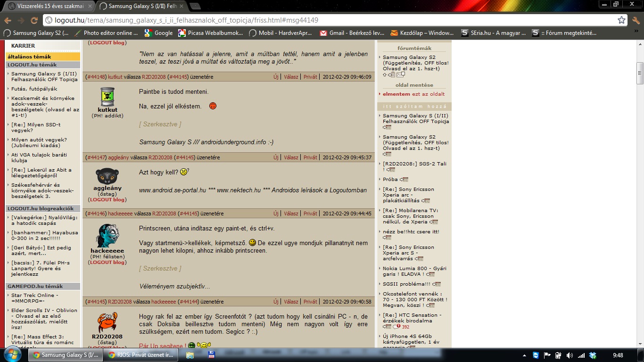The image size is (644, 362).
Task: Open the Gmail - Beérkező lev... bookmark
Action: pyautogui.click(x=352, y=33)
